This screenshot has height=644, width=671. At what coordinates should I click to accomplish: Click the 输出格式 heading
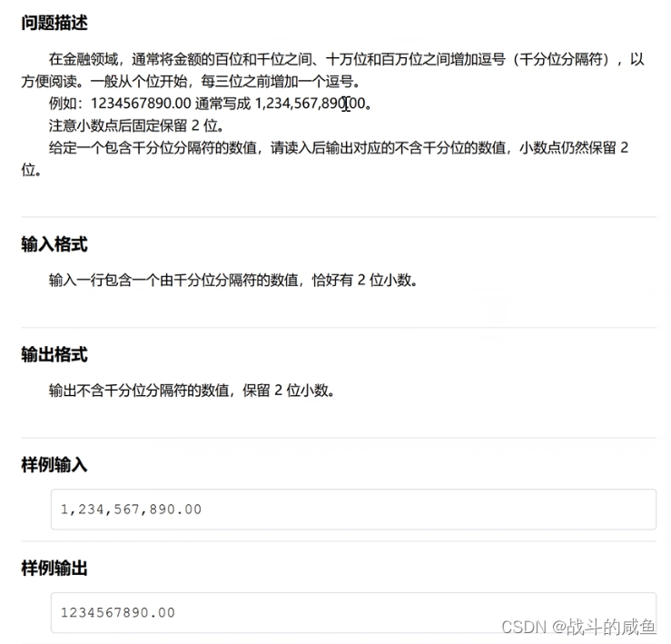[54, 354]
